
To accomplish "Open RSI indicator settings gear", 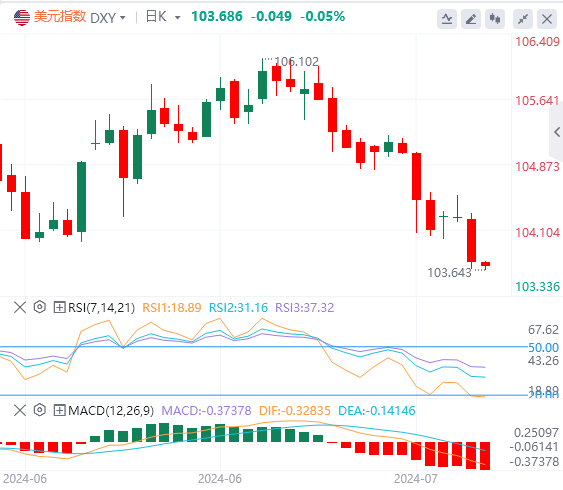I will pyautogui.click(x=39, y=307).
